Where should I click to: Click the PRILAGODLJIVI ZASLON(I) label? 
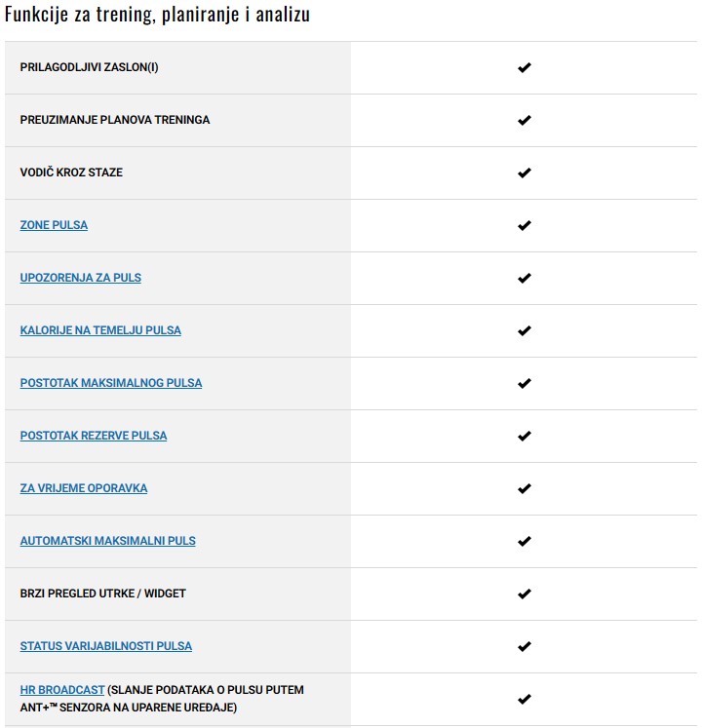(x=89, y=67)
